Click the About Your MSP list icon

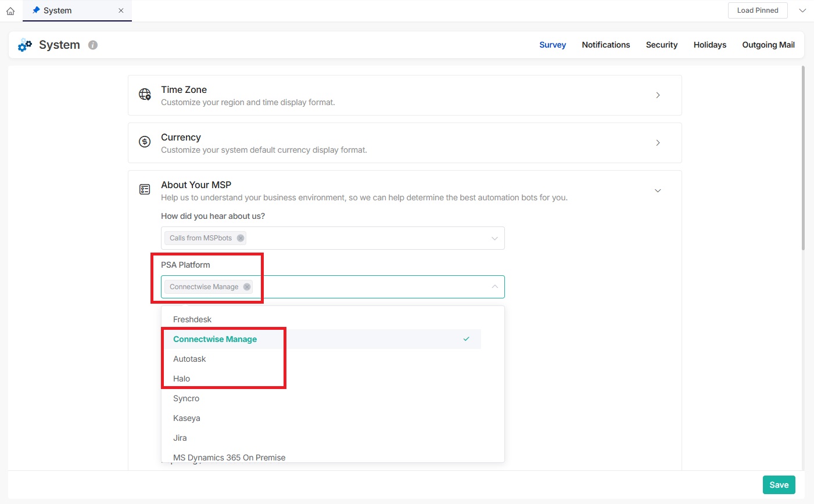click(145, 189)
